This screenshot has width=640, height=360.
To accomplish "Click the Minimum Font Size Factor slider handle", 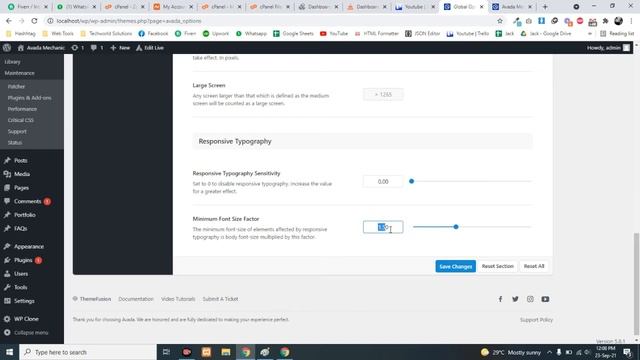I will (456, 227).
